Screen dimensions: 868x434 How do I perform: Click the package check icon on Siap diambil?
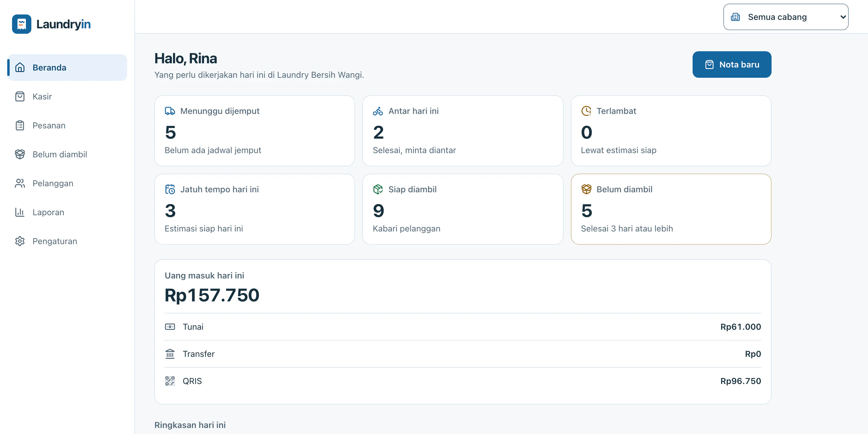[x=378, y=189]
